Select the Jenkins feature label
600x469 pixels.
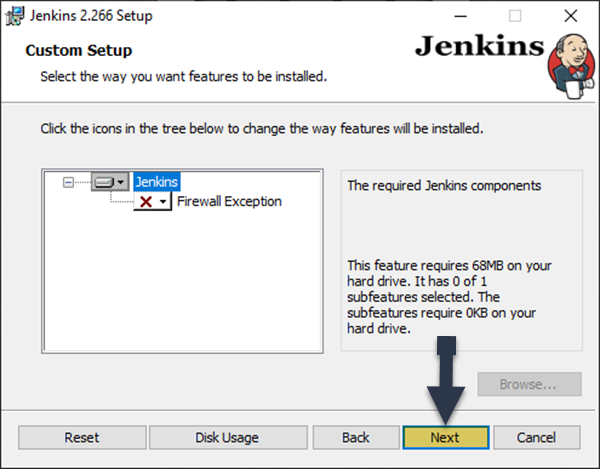coord(157,182)
